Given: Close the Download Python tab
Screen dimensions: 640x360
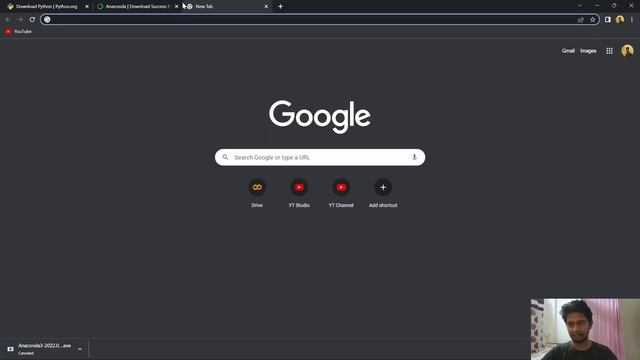Looking at the screenshot, I should point(87,7).
